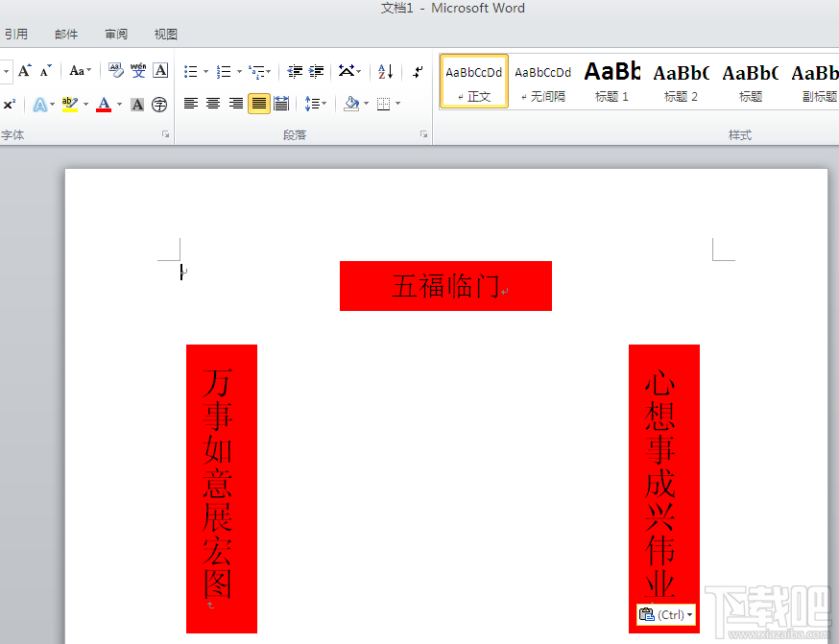839x644 pixels.
Task: Apply the 标题 1 style
Action: tap(611, 81)
